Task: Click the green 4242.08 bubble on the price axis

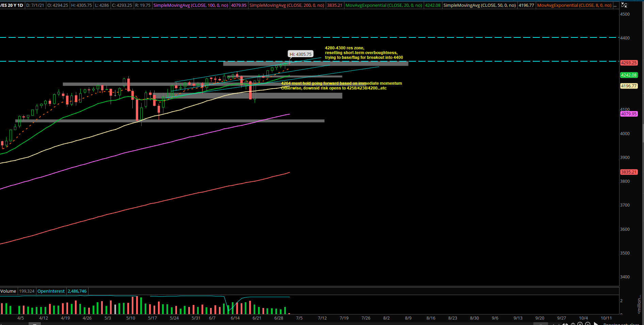Action: [629, 75]
